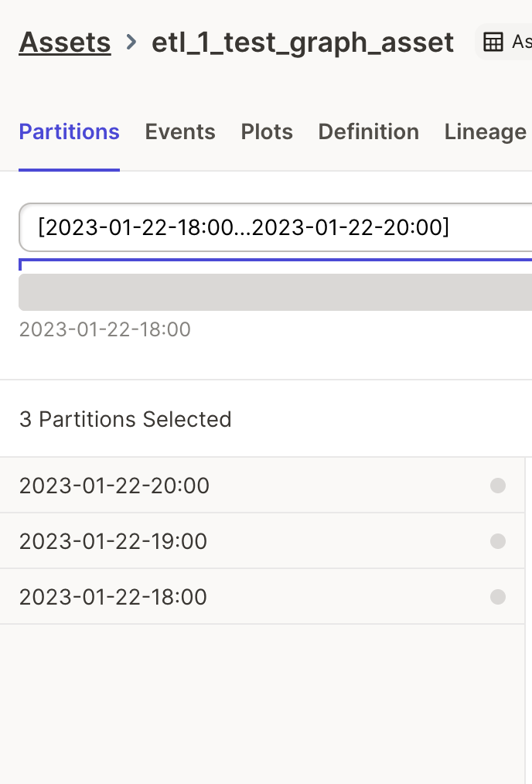This screenshot has height=784, width=532.
Task: Select the 2023-01-22-20:00 partition row
Action: pyautogui.click(x=232, y=485)
